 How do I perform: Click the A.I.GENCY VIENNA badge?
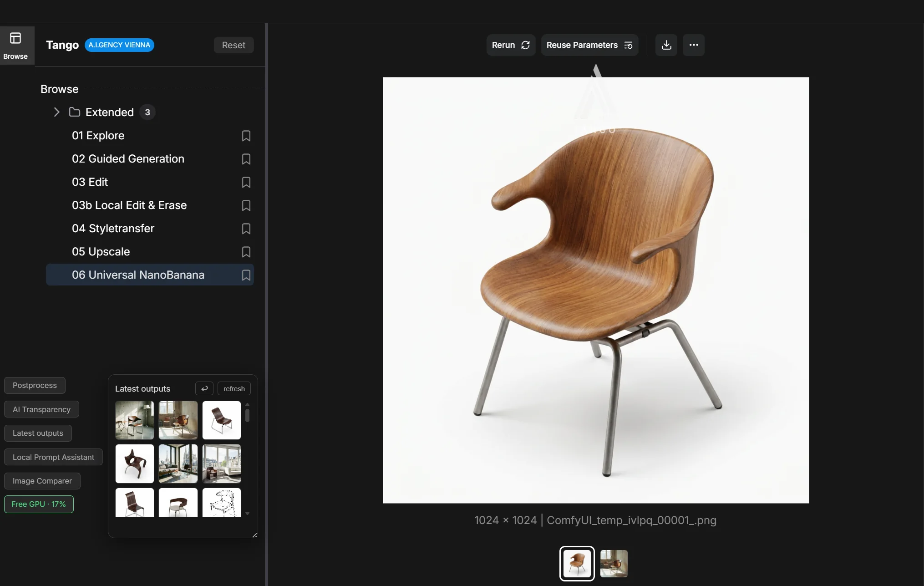(119, 45)
